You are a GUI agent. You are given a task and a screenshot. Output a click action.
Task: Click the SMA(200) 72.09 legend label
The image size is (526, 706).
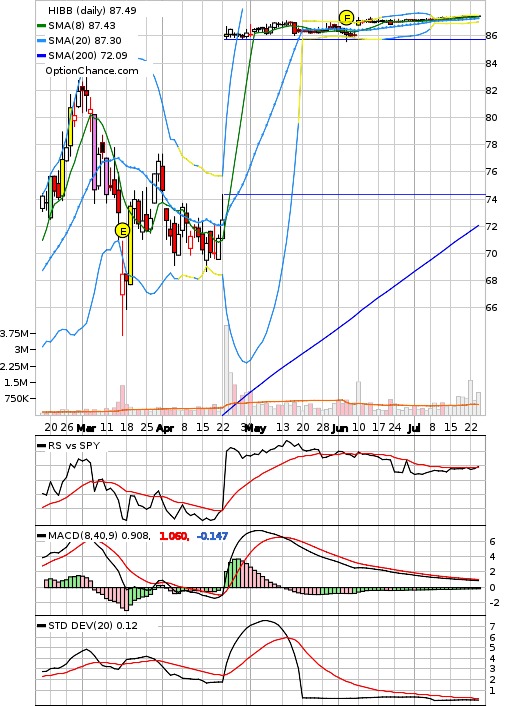coord(88,56)
